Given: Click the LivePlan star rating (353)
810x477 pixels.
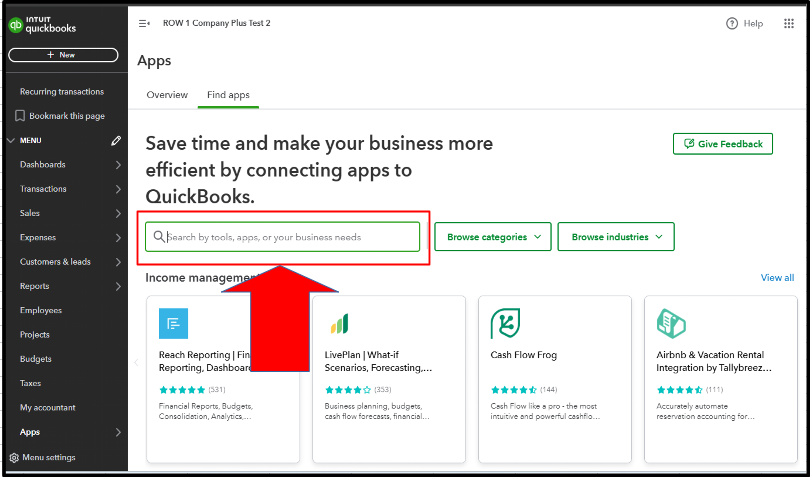Looking at the screenshot, I should tap(358, 390).
